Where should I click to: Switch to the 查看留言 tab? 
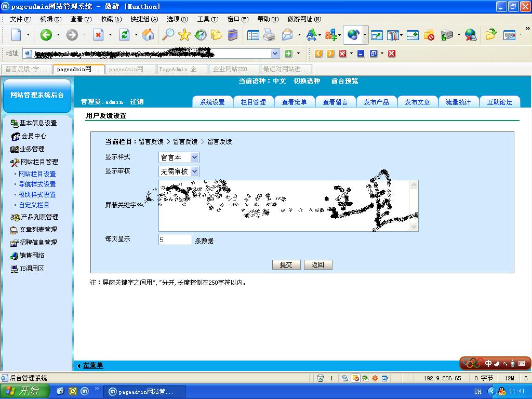[x=335, y=102]
